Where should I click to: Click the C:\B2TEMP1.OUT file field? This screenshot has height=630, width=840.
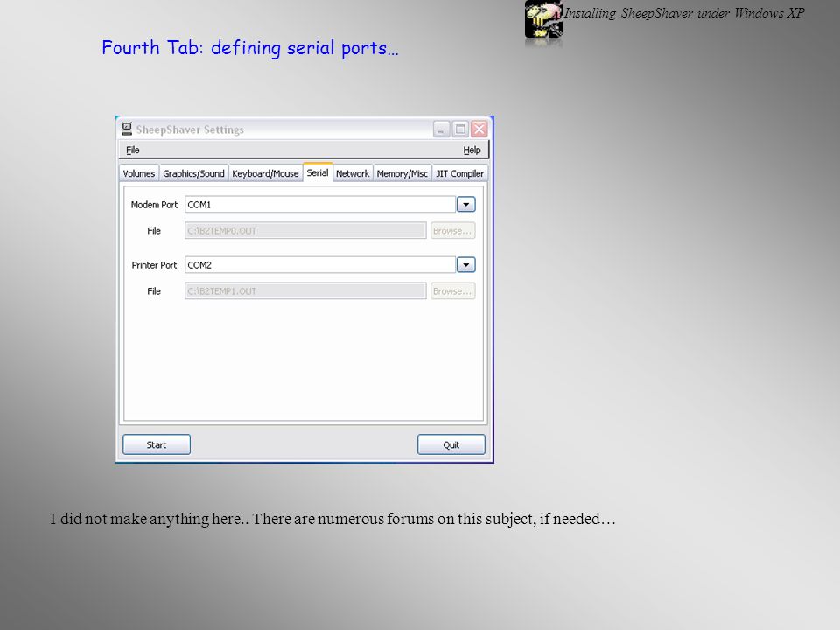[305, 291]
